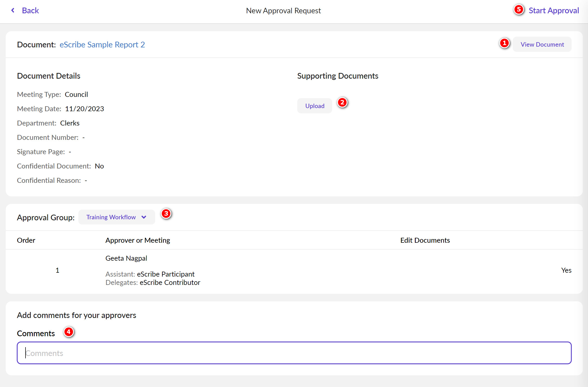Screen dimensions: 588x387
Task: Click the Supporting Documents heading
Action: coord(338,76)
